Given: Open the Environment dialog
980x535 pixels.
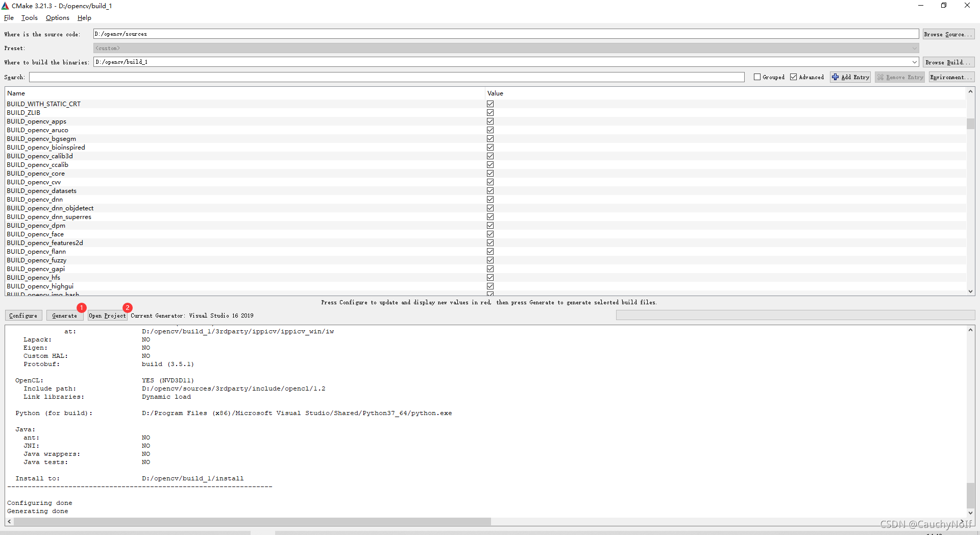Looking at the screenshot, I should click(950, 77).
